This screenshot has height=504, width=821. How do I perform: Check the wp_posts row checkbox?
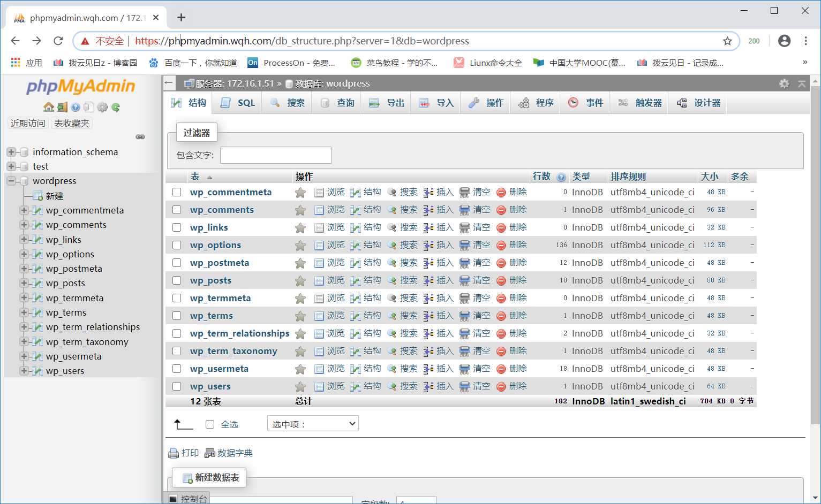point(177,280)
